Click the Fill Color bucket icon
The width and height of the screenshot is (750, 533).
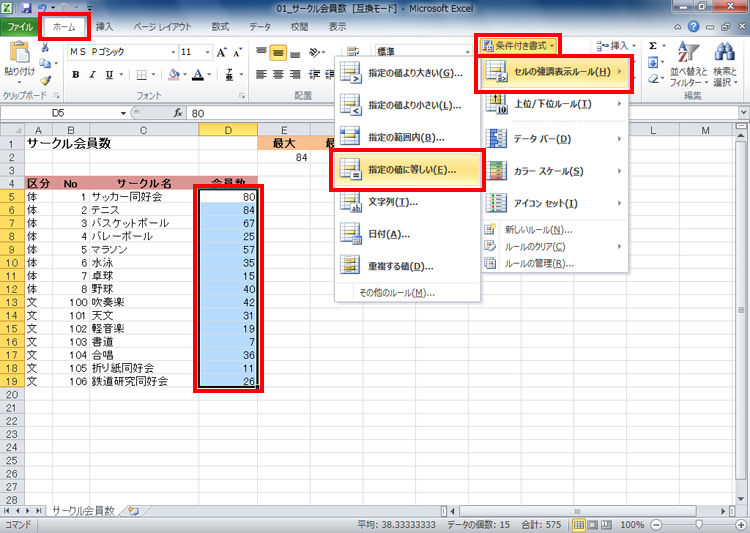(174, 75)
